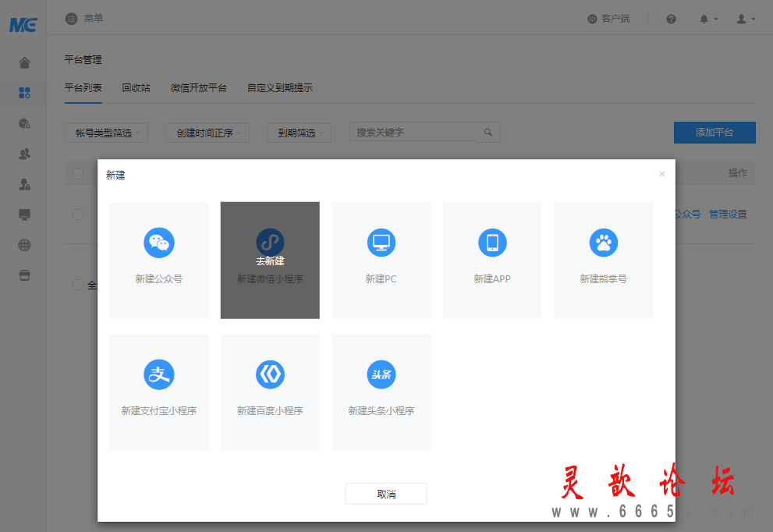Open the two-users management sidebar icon
Image resolution: width=773 pixels, height=532 pixels.
24,154
